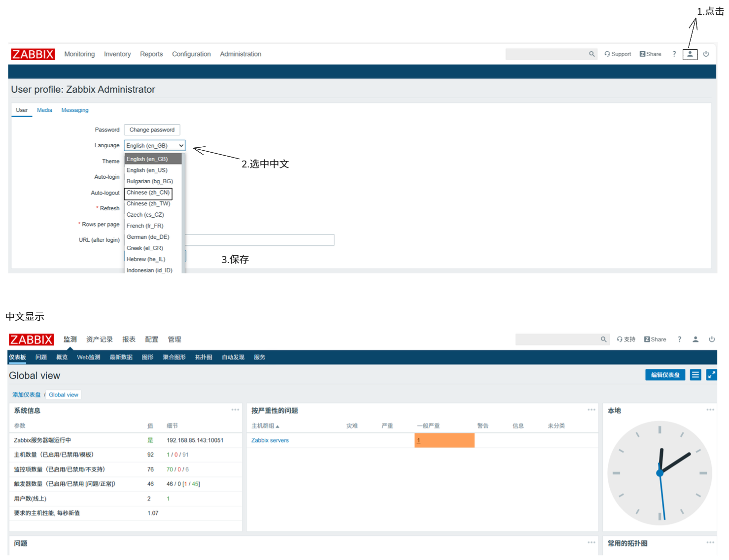Viewport: 729px width, 560px height.
Task: Select Greek (el_GR) language option
Action: click(153, 248)
